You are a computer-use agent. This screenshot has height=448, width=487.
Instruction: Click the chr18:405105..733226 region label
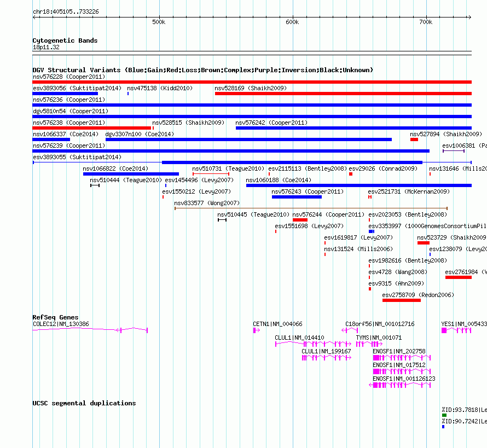coord(66,11)
